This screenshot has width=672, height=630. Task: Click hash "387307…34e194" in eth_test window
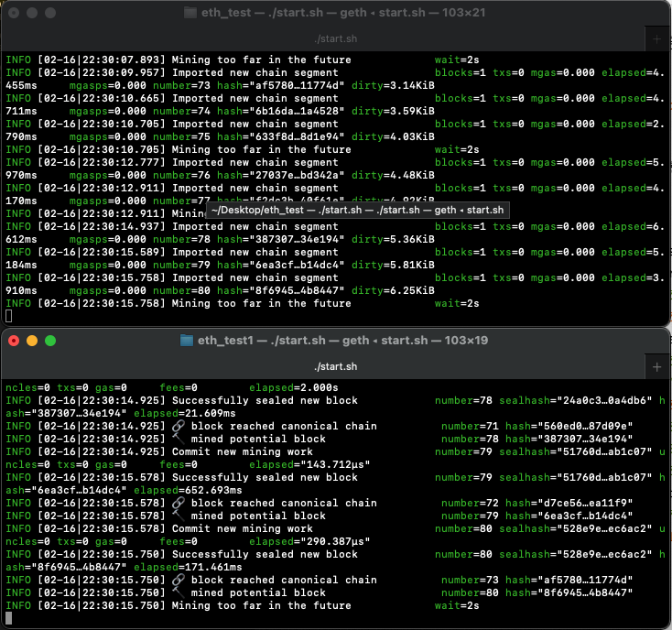[281, 239]
